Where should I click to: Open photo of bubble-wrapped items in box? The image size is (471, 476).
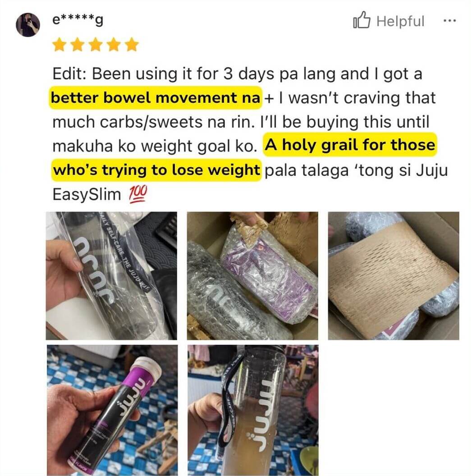pyautogui.click(x=252, y=276)
